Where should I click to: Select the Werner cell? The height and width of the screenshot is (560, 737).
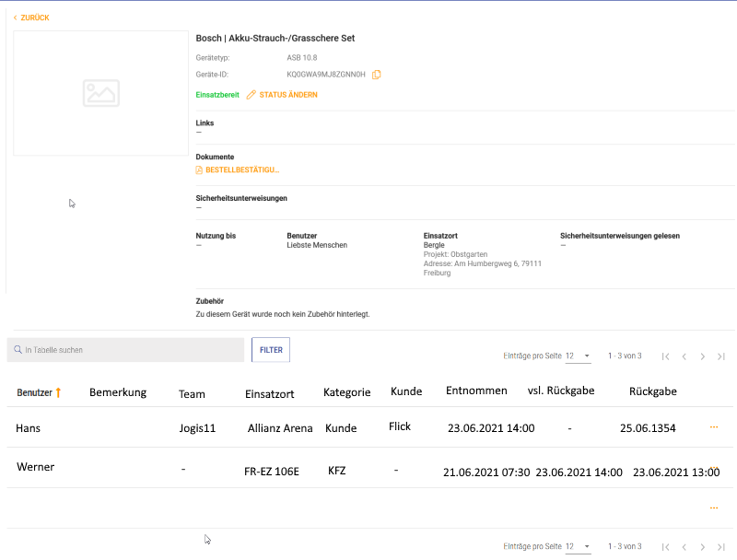coord(36,467)
